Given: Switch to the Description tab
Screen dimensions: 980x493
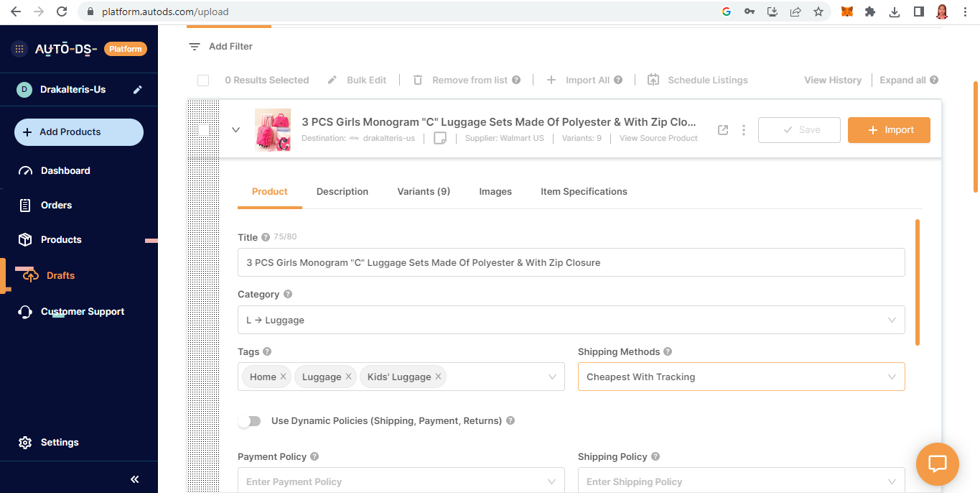Looking at the screenshot, I should [342, 192].
